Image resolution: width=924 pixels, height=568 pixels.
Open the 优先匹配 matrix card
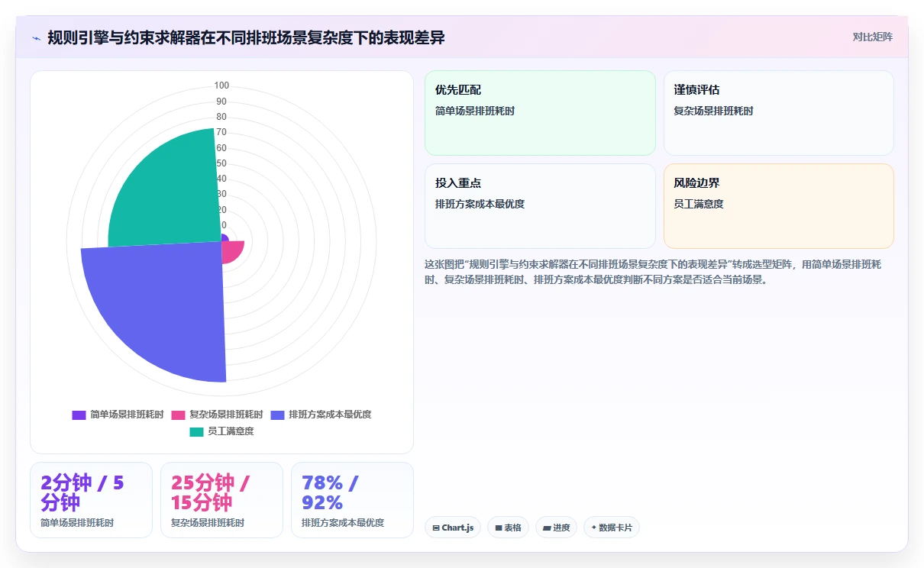(x=540, y=113)
